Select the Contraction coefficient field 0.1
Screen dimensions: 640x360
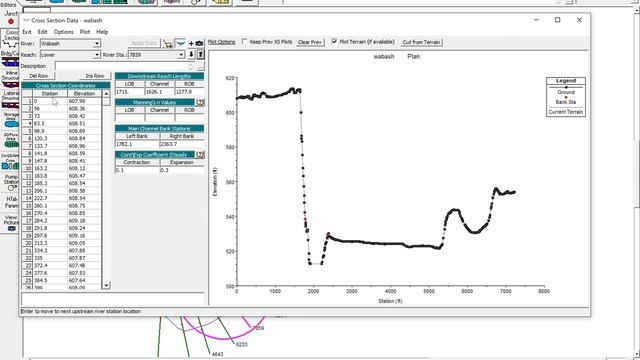coord(137,170)
